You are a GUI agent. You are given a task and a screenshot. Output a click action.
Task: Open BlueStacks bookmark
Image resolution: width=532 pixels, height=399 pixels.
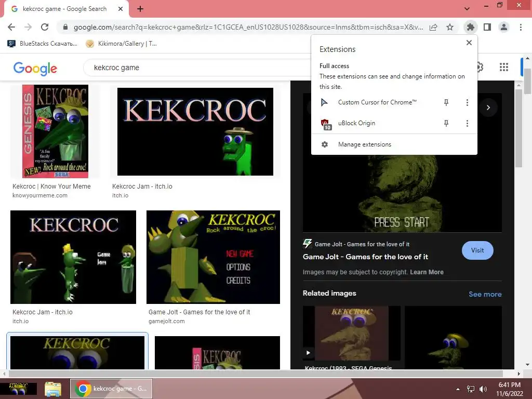[x=43, y=44]
